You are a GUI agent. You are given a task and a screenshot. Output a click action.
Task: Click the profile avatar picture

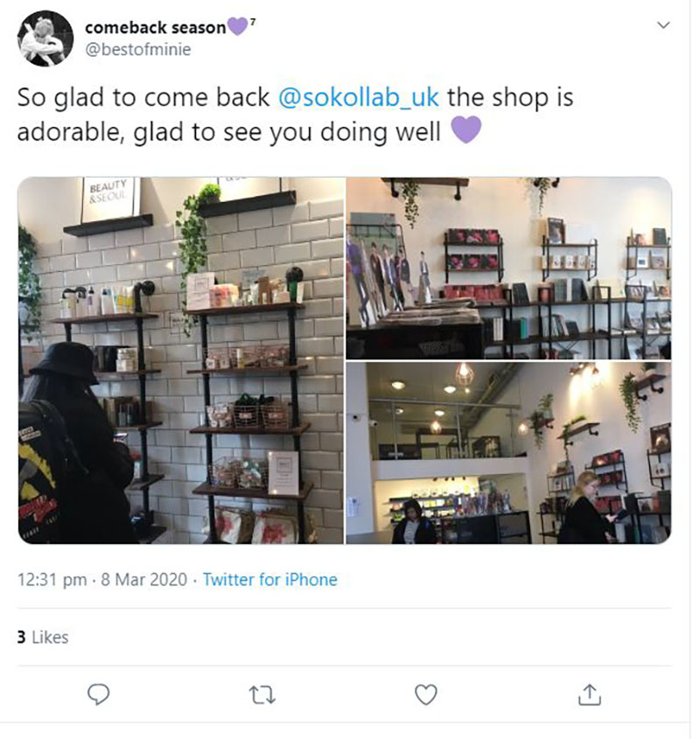(45, 38)
